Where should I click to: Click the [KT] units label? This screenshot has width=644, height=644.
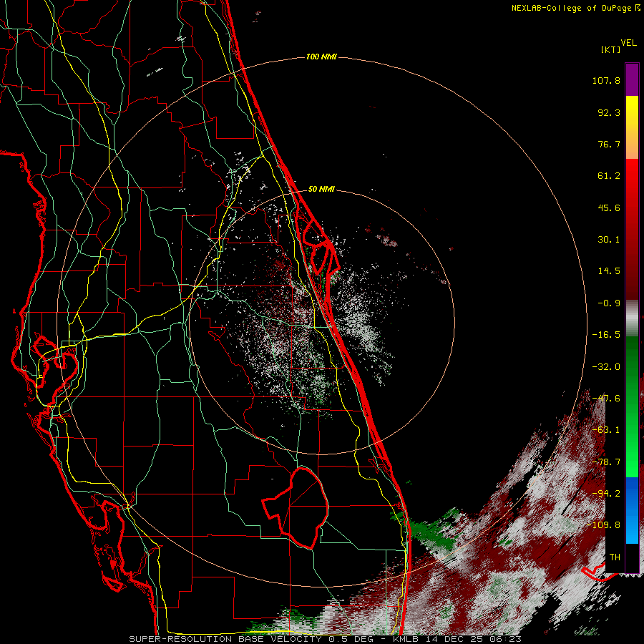coord(610,49)
